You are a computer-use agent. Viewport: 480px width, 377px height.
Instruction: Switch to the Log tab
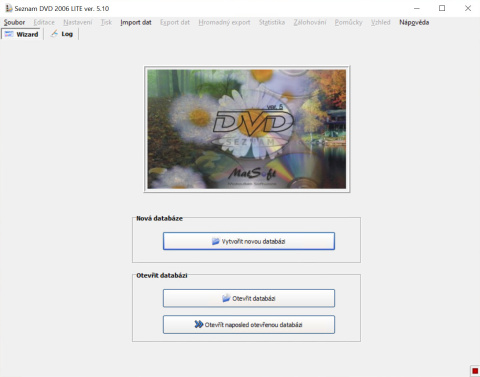pos(62,34)
